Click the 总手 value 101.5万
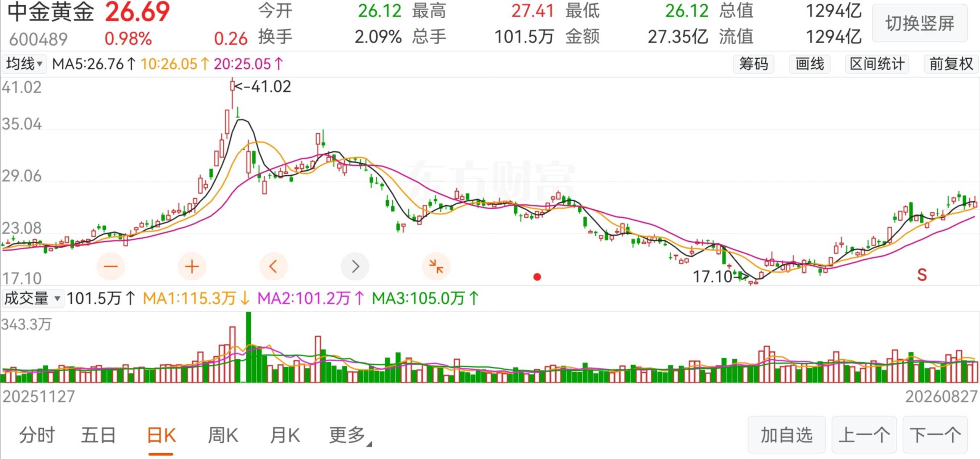This screenshot has height=459, width=980. coord(524,37)
